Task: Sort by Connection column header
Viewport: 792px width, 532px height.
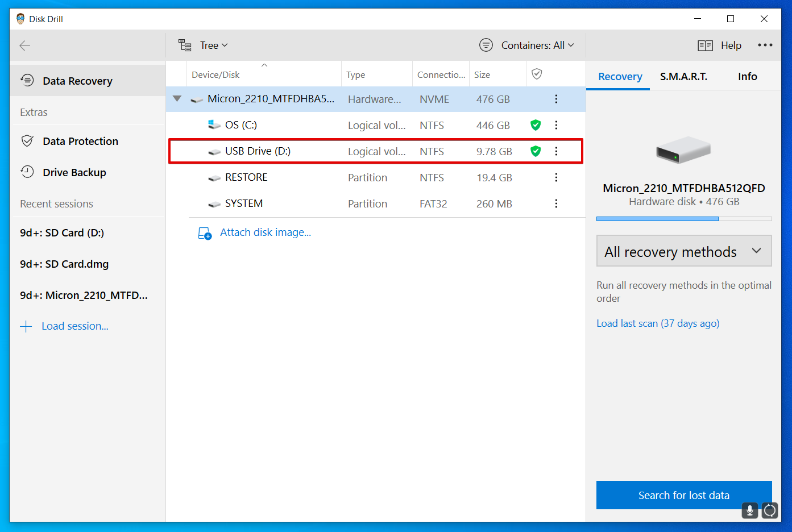Action: coord(441,74)
